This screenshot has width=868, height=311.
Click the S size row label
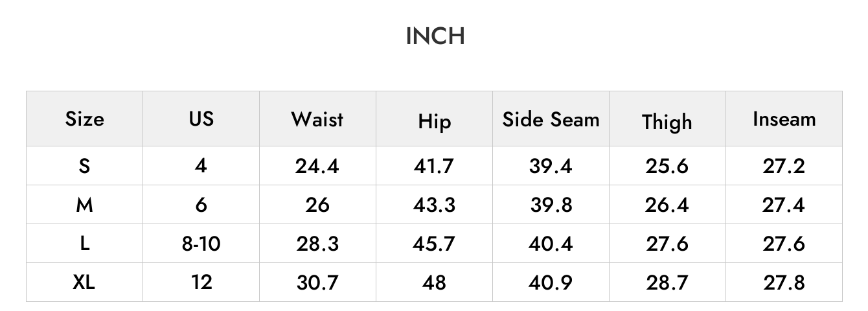pos(84,166)
